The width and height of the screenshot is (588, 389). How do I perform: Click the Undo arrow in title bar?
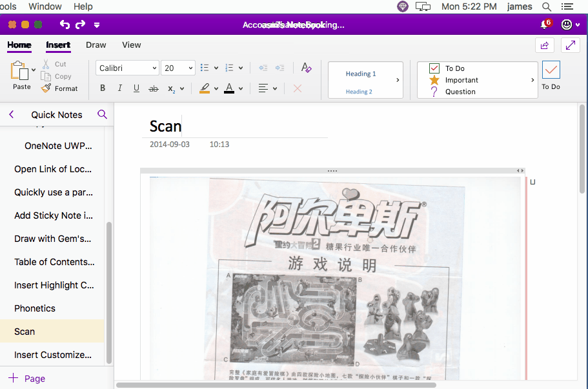tap(65, 25)
